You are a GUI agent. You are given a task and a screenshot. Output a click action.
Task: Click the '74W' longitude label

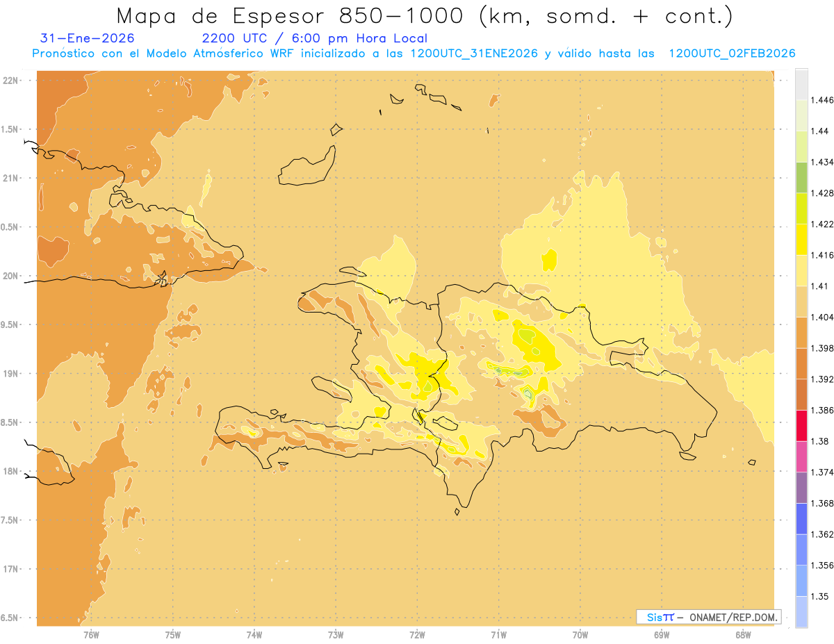(254, 634)
